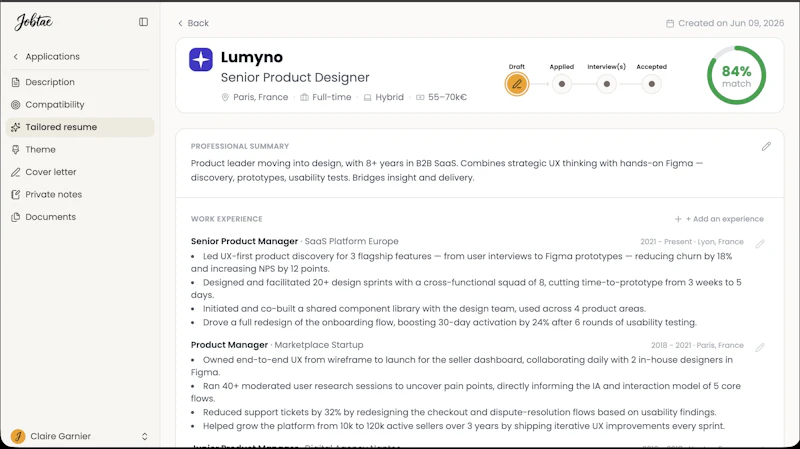Set status to Applied
Screen dimensions: 800x449
tap(562, 84)
